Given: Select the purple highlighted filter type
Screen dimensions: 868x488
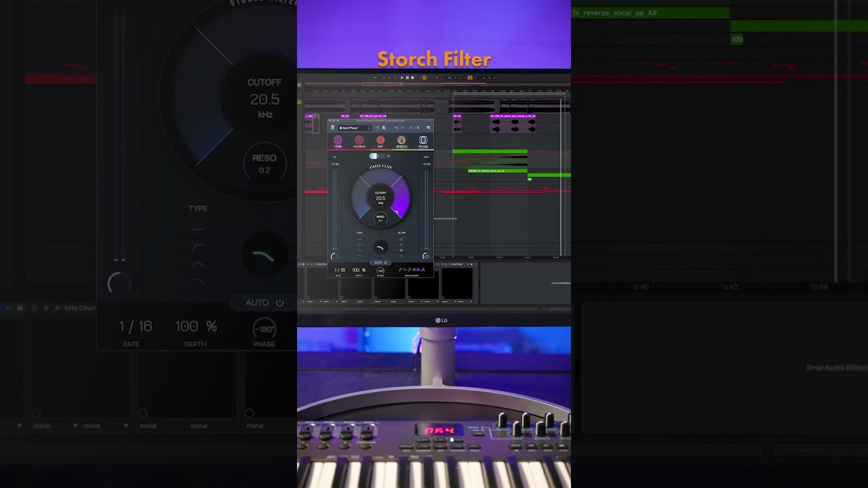Looking at the screenshot, I should (359, 256).
